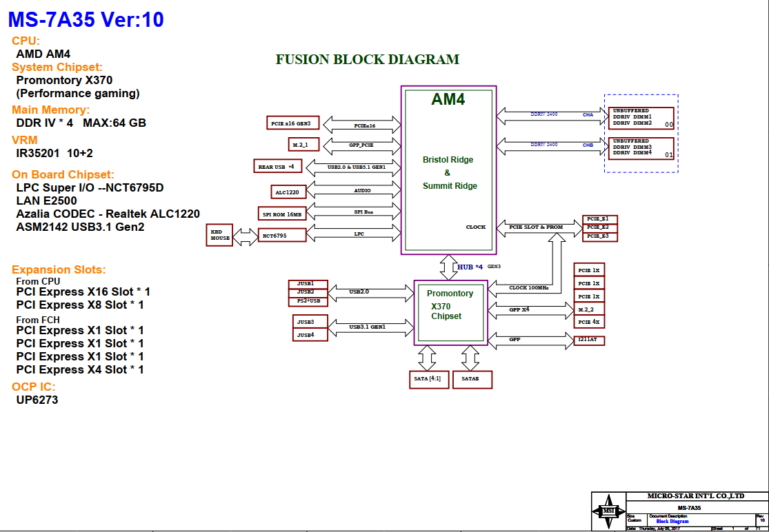Click the PCIE 4X slot box
769x532 pixels.
[589, 322]
